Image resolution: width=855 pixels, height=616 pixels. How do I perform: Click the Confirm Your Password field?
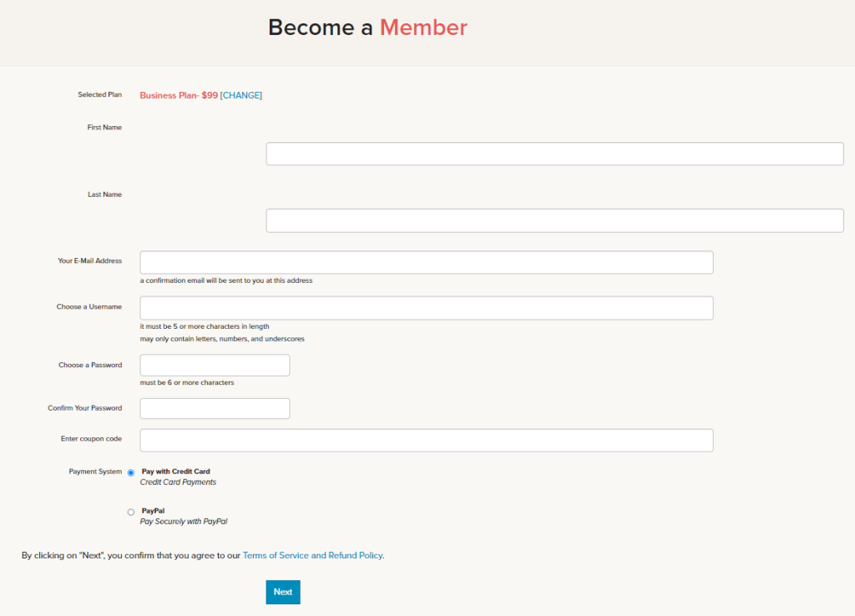pyautogui.click(x=215, y=408)
